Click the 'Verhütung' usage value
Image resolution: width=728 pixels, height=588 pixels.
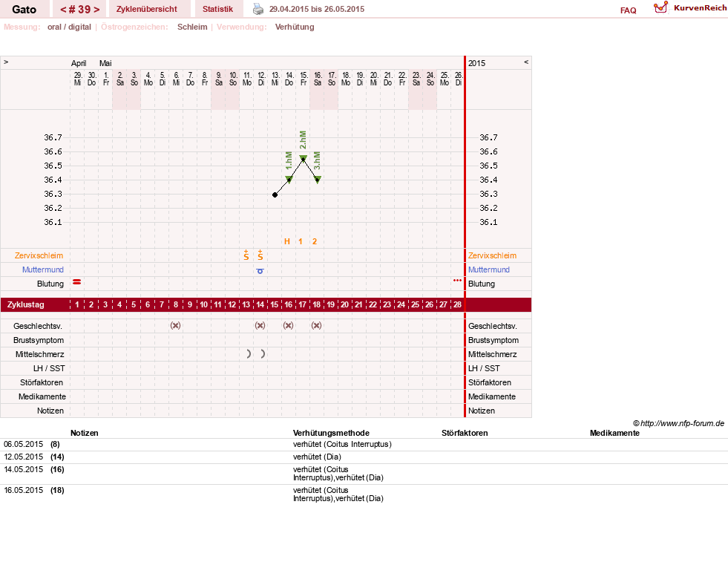pos(295,27)
